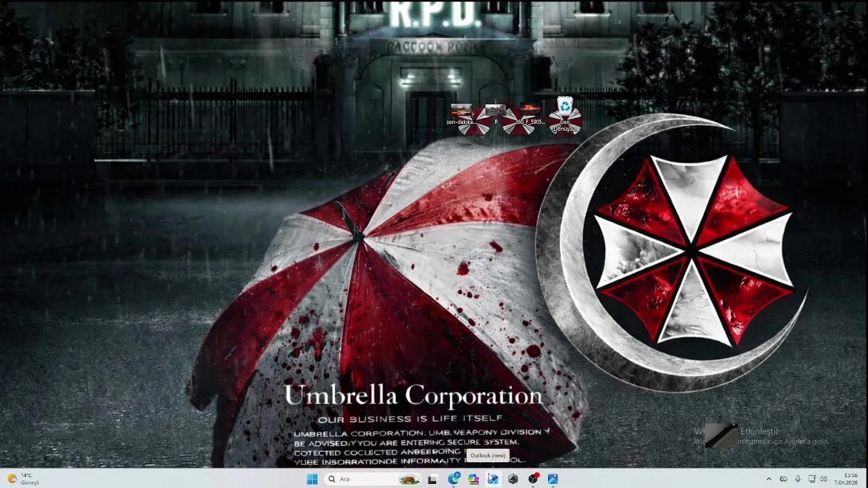
Task: Expand the hidden system tray icons chevron
Action: click(x=768, y=479)
